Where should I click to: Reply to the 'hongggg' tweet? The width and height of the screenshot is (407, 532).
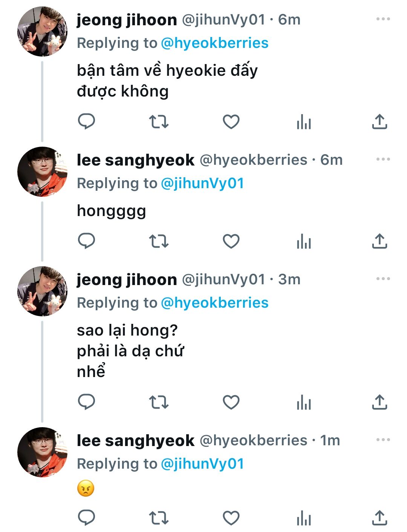tap(86, 241)
